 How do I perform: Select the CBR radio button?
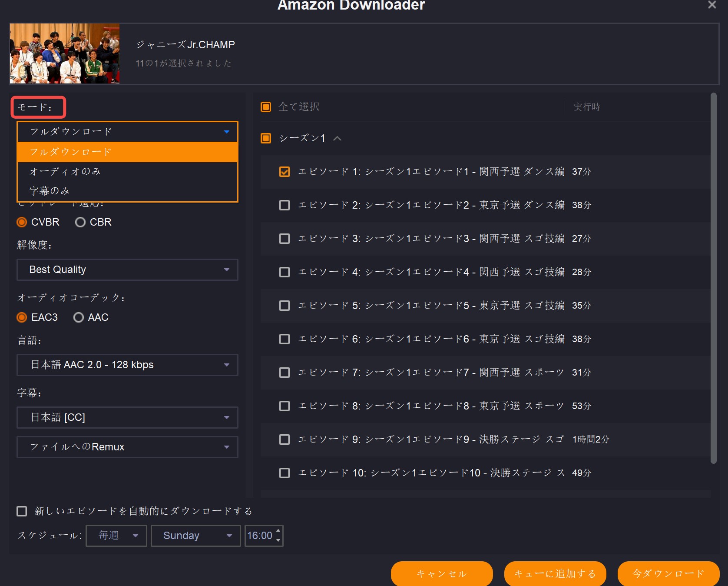[80, 222]
